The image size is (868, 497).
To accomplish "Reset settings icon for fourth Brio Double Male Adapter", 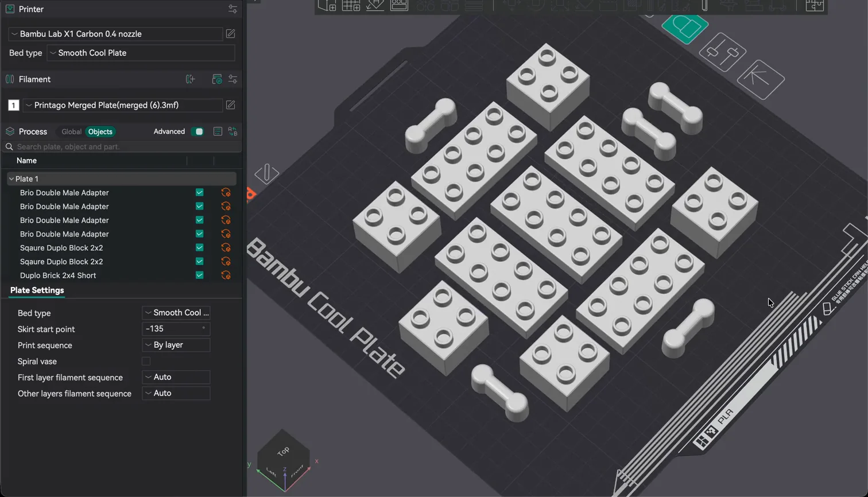I will tap(226, 234).
